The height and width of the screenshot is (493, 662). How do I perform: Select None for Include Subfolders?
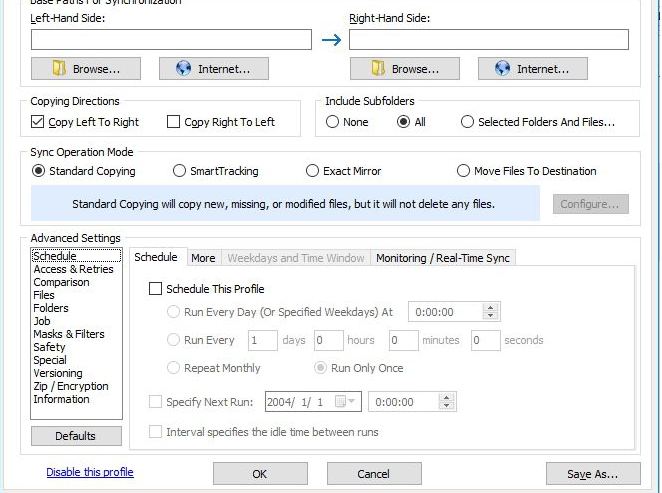point(332,122)
